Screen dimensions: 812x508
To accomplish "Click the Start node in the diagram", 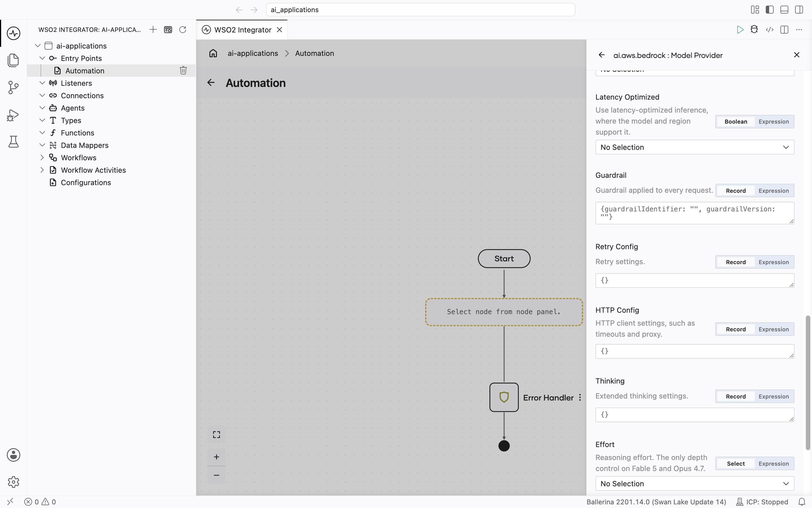I will point(504,258).
